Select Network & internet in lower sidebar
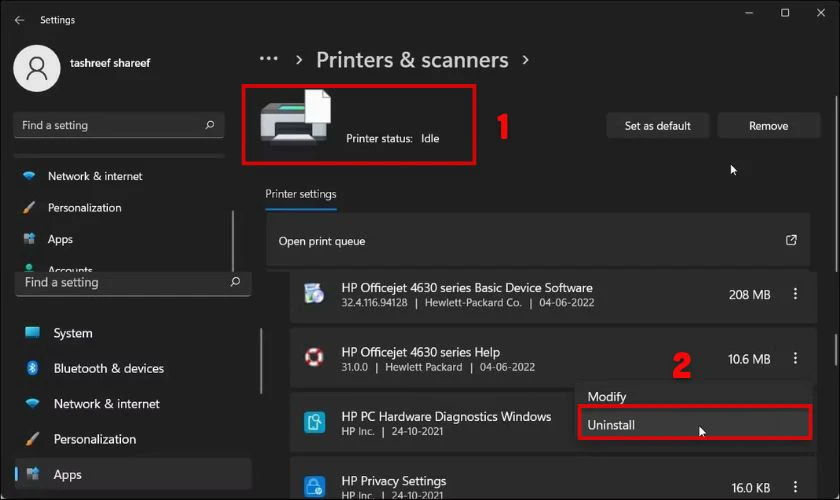 click(107, 404)
